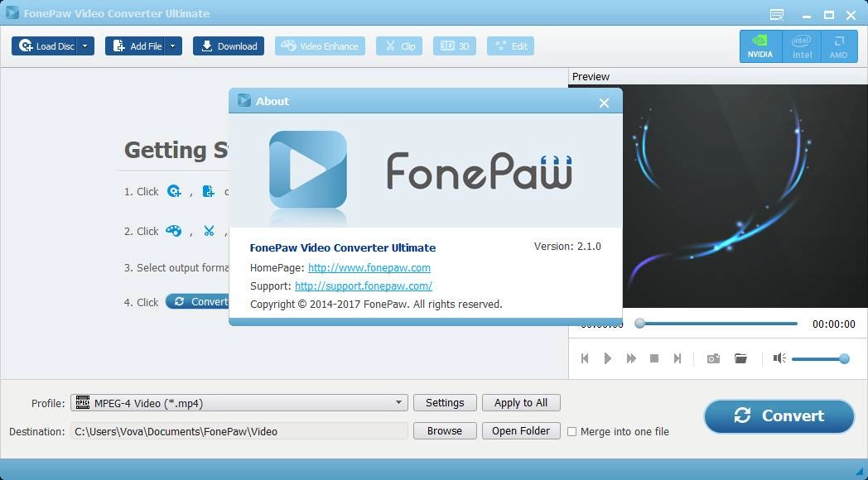Click the palette icon in step 2

click(174, 231)
